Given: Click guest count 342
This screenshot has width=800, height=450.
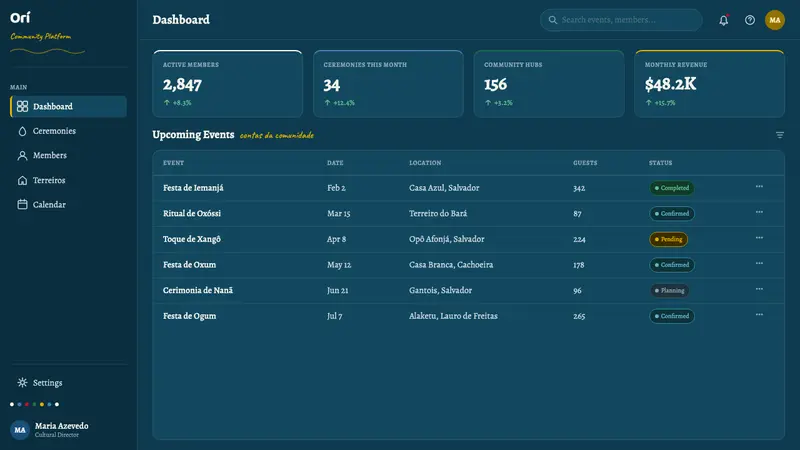Looking at the screenshot, I should coord(579,188).
